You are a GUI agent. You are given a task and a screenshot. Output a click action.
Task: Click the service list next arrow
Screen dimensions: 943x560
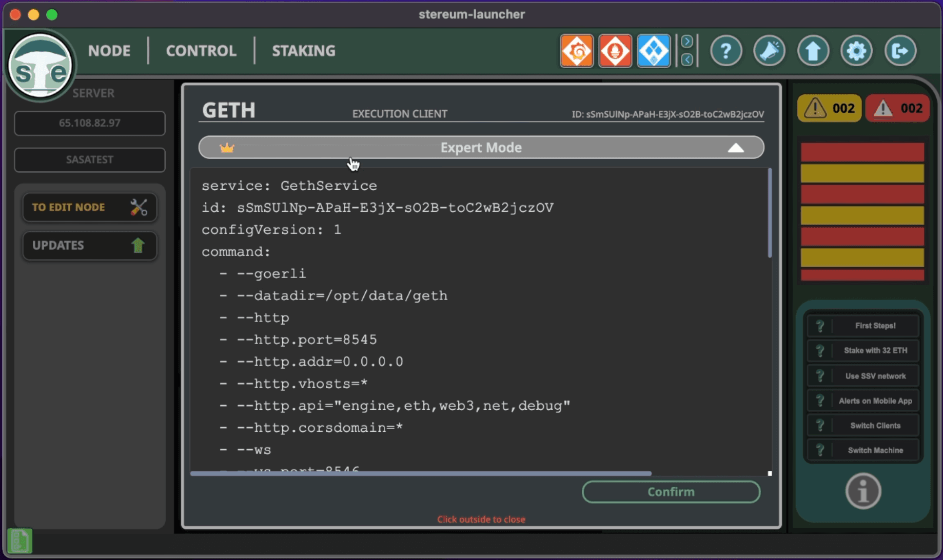point(687,41)
